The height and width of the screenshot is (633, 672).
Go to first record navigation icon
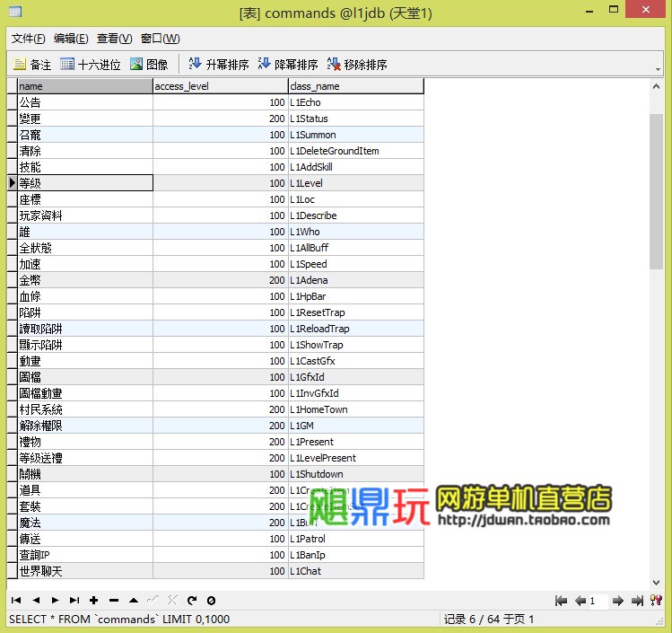point(16,600)
